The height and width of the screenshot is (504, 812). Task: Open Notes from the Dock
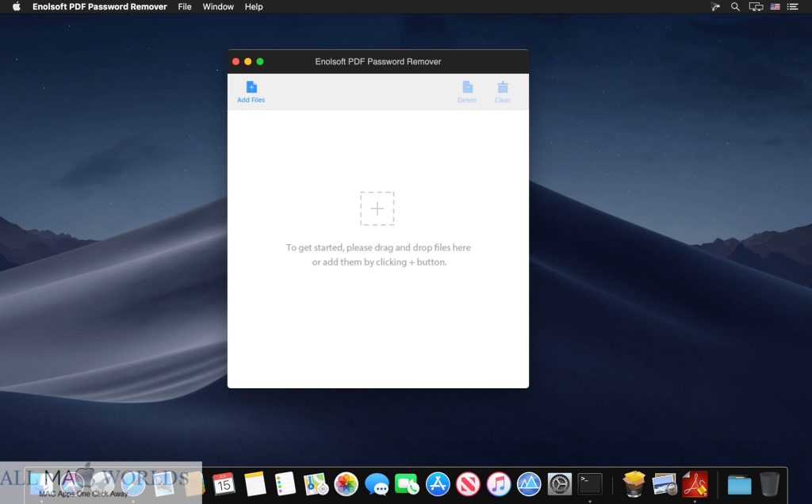255,484
